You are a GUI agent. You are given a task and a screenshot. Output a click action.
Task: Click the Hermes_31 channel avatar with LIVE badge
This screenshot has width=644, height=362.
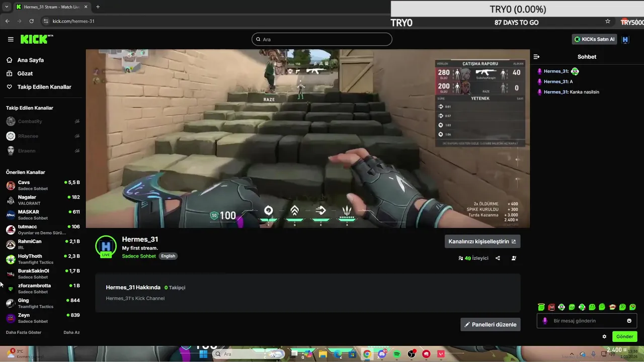tap(106, 246)
